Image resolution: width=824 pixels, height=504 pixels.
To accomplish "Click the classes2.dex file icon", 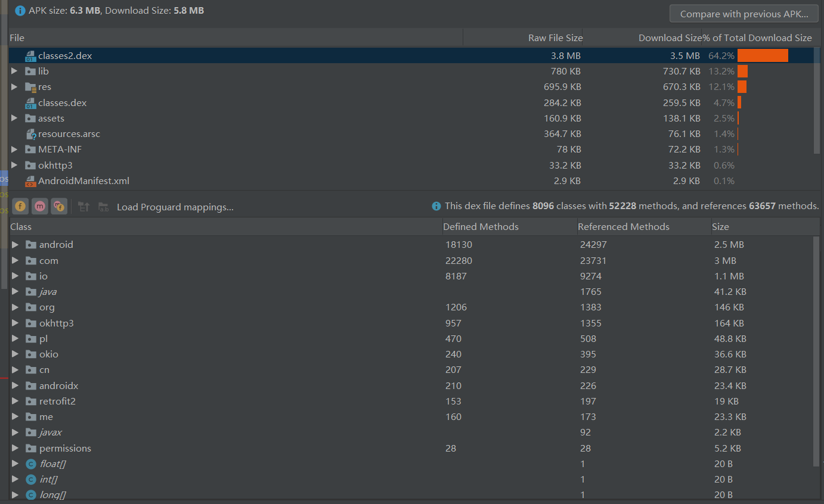I will [x=30, y=56].
